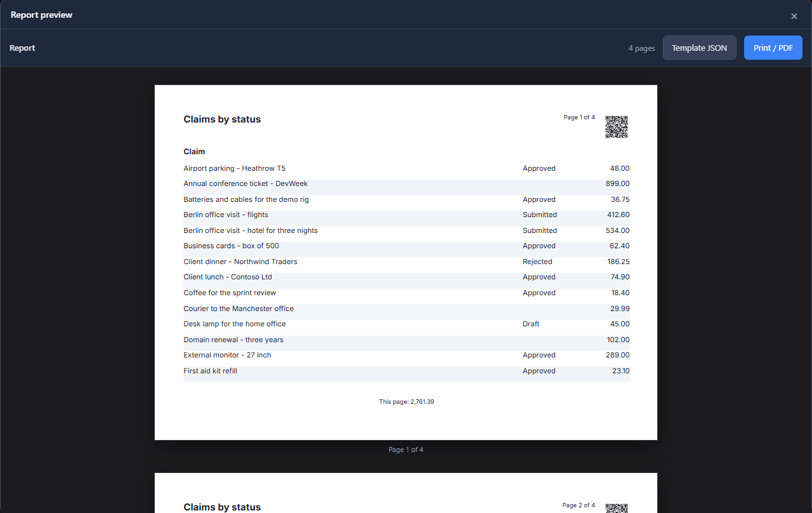Click 'Client dinner - Northwind Traders' claim
The width and height of the screenshot is (812, 513).
(x=240, y=262)
